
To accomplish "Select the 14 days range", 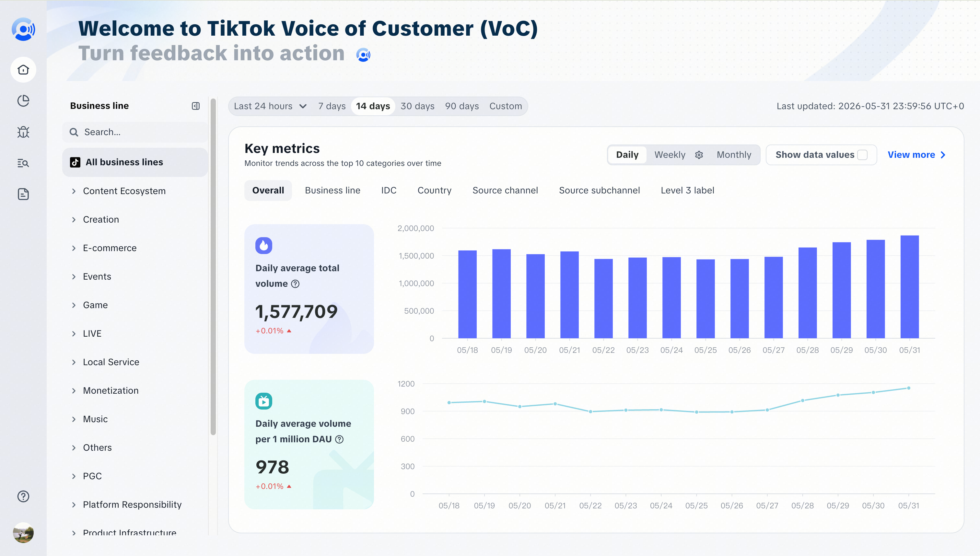I will (373, 106).
